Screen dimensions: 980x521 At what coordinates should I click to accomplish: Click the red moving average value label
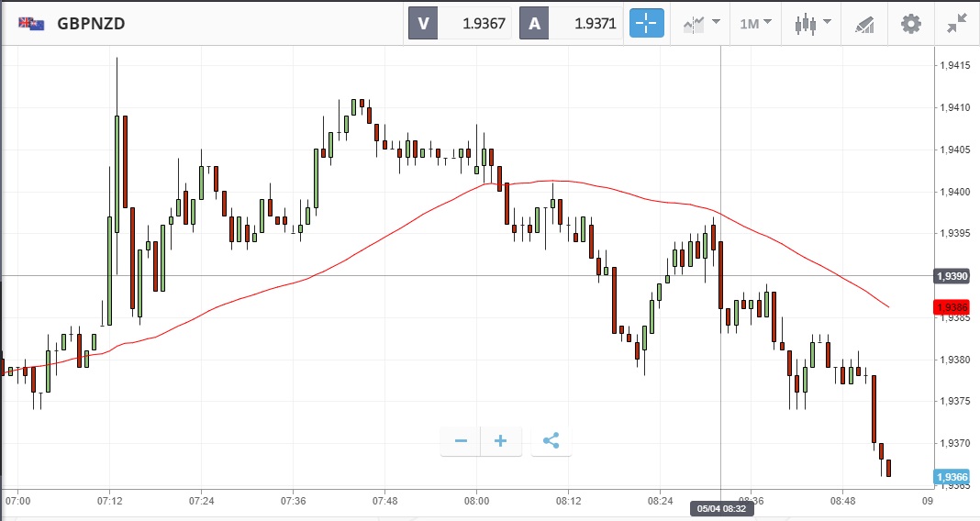[950, 308]
